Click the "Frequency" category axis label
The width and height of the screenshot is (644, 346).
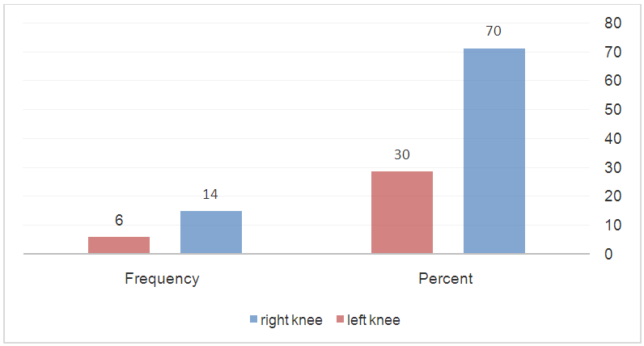pyautogui.click(x=162, y=279)
